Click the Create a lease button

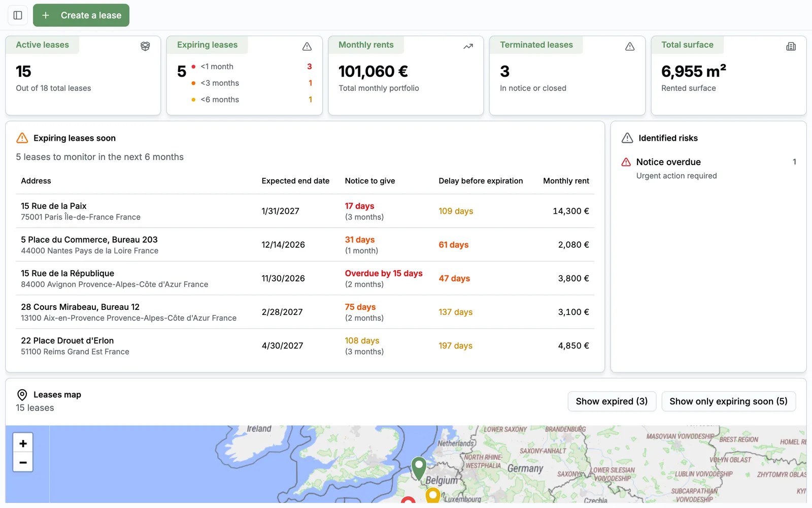click(81, 15)
